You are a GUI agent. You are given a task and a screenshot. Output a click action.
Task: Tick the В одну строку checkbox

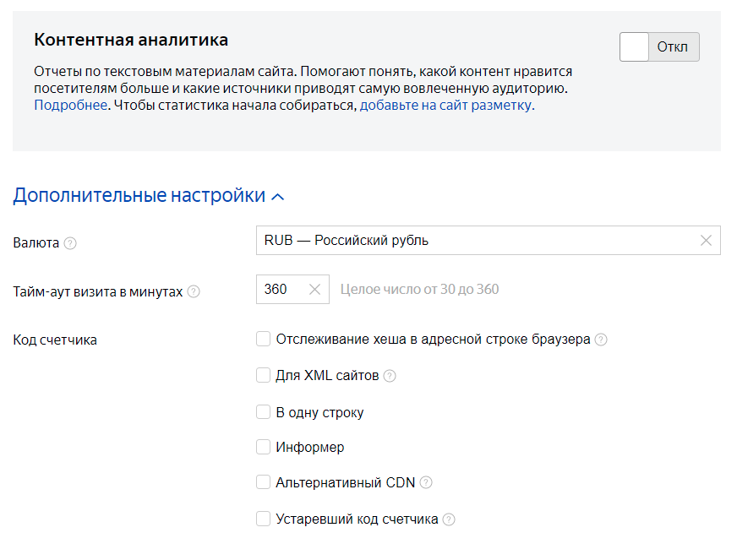(x=263, y=412)
